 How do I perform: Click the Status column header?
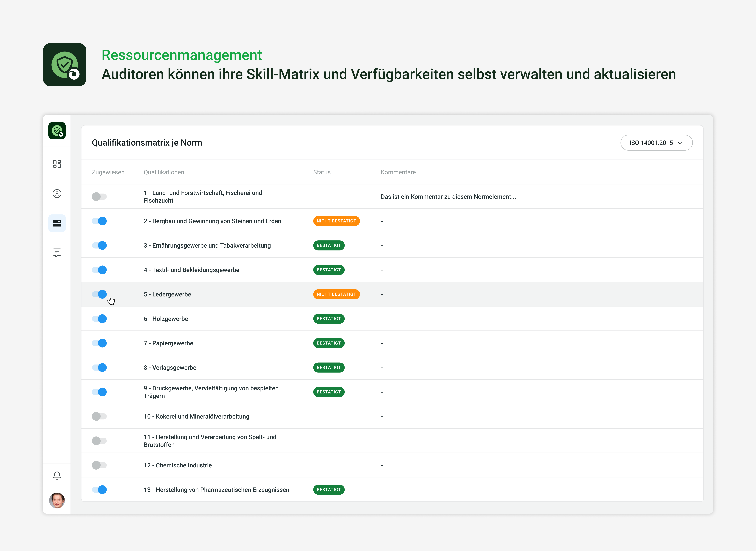tap(322, 172)
